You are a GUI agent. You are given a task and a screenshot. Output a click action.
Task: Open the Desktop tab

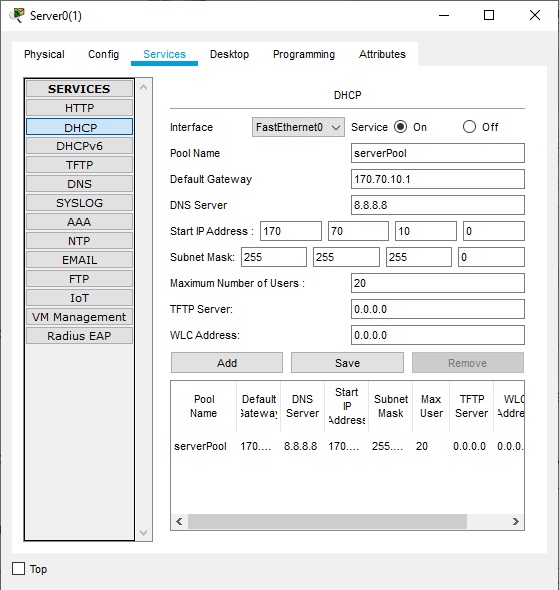point(229,54)
